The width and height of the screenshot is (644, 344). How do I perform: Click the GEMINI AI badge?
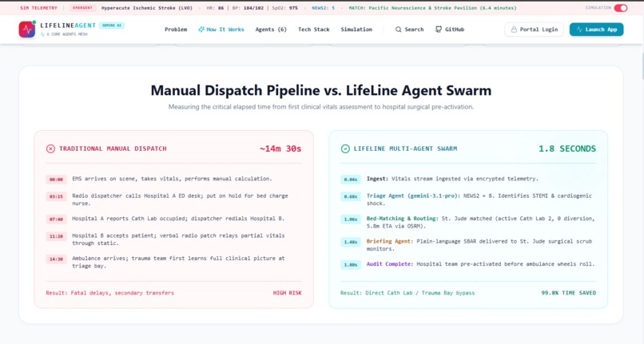pyautogui.click(x=112, y=26)
